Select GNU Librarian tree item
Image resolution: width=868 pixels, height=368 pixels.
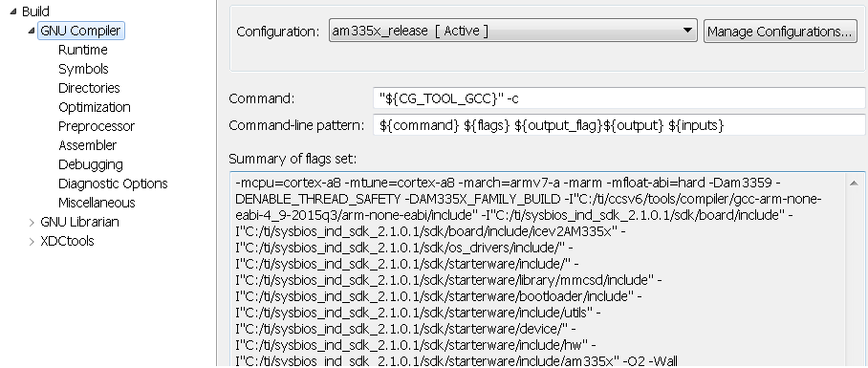pyautogui.click(x=79, y=222)
